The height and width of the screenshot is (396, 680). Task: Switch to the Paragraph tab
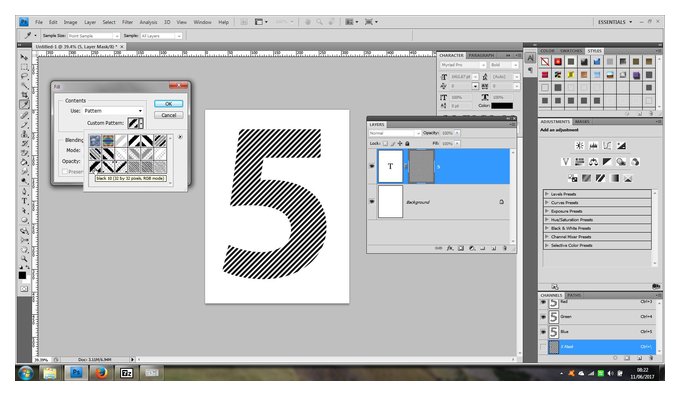click(x=481, y=56)
